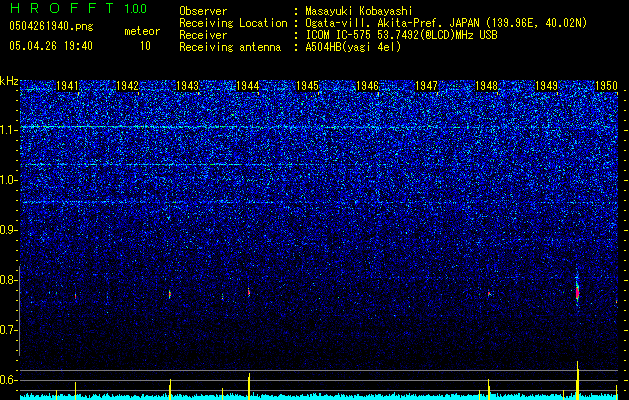Click the 1941 time axis label
Viewport: 629px width, 400px height.
[x=67, y=86]
